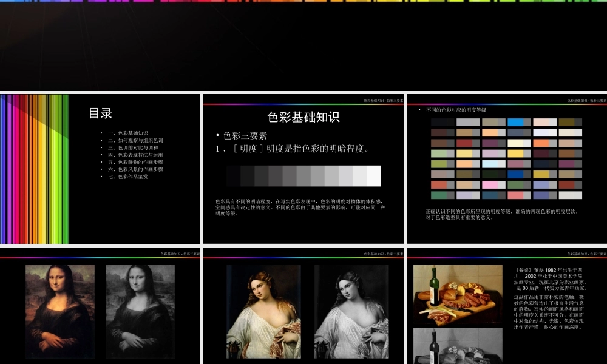The image size is (607, 364).
Task: Click the orange swatch in the color chart
Action: click(541, 143)
